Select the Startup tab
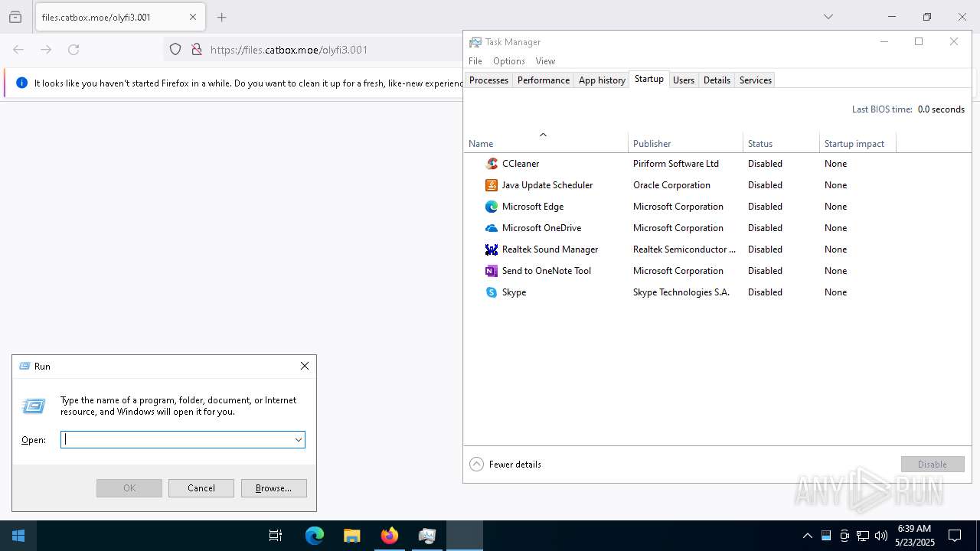 coord(649,80)
